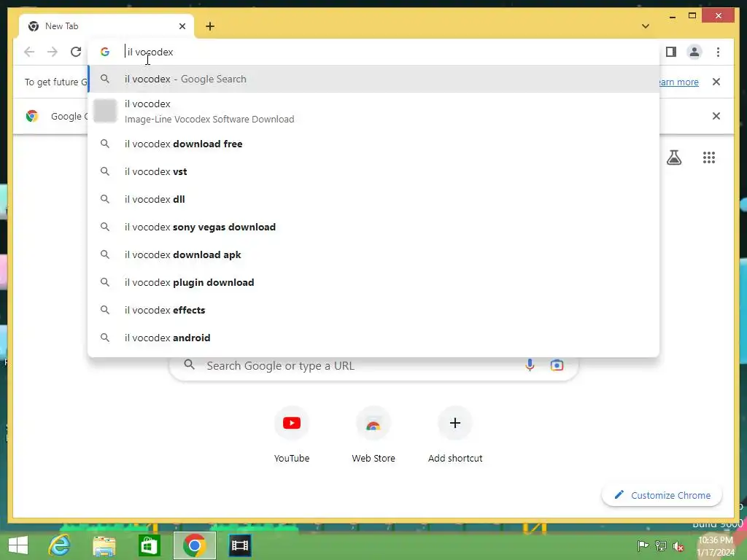This screenshot has width=747, height=560.
Task: Select 'il vocodex vst' suggestion
Action: 374,171
